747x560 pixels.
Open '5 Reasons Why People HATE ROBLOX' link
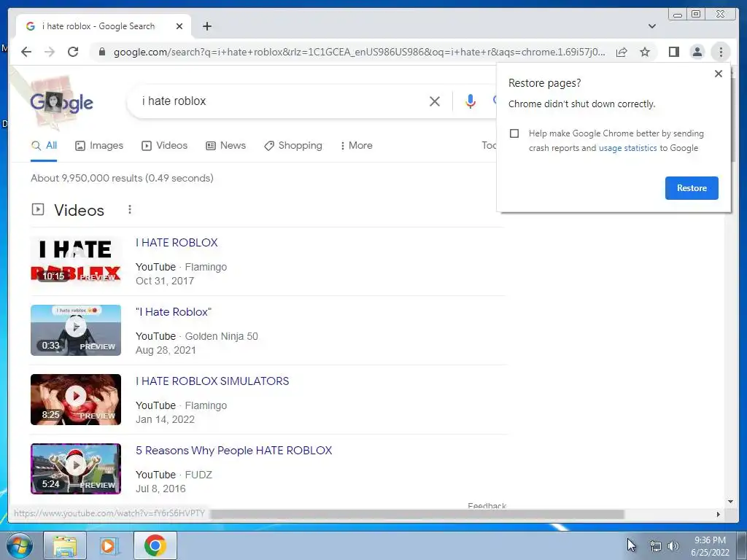(234, 451)
